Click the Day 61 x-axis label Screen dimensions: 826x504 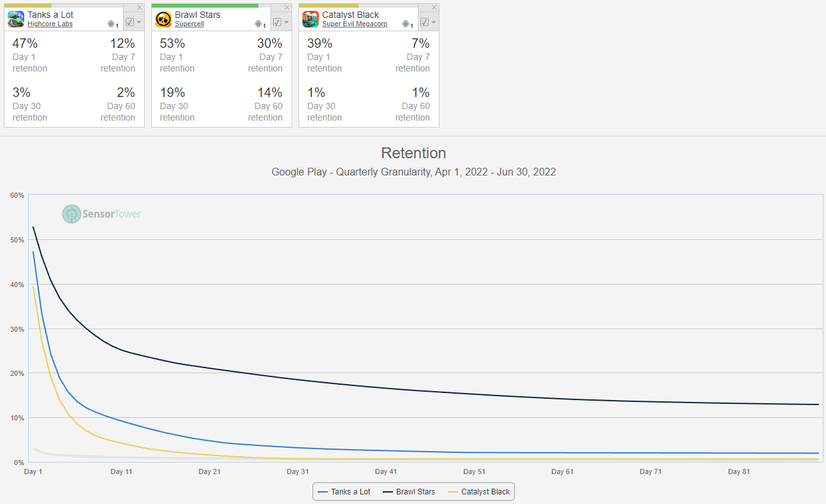point(562,472)
